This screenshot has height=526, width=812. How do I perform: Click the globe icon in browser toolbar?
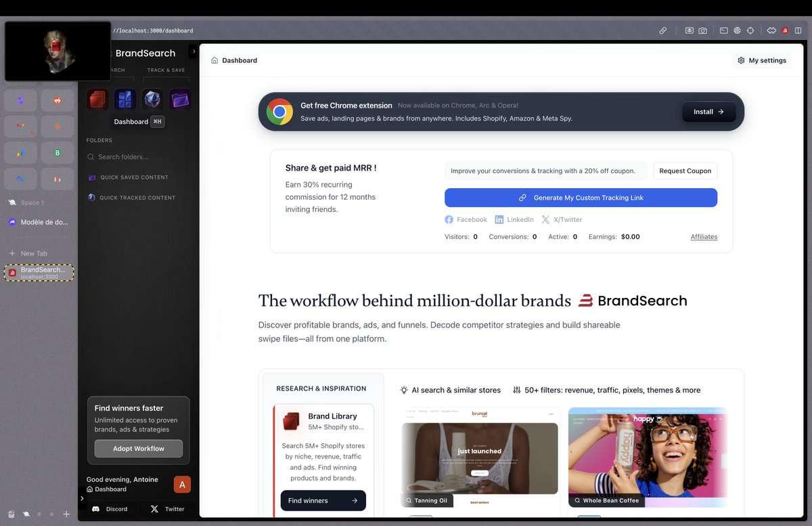pyautogui.click(x=737, y=30)
